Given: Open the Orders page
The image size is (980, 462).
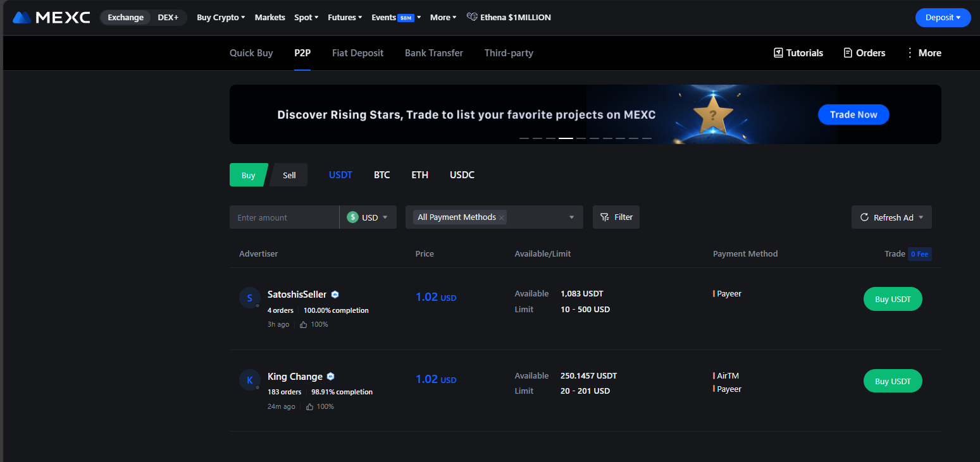Looking at the screenshot, I should click(864, 53).
